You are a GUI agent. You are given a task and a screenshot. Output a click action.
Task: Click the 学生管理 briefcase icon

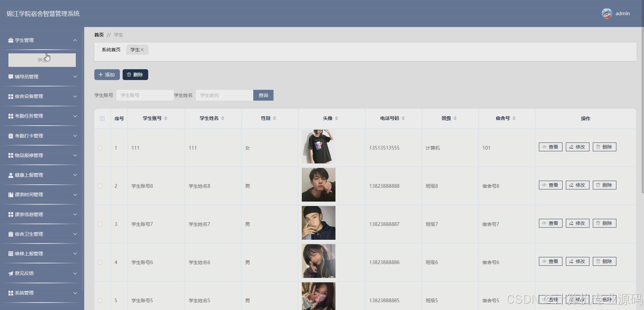tap(11, 40)
